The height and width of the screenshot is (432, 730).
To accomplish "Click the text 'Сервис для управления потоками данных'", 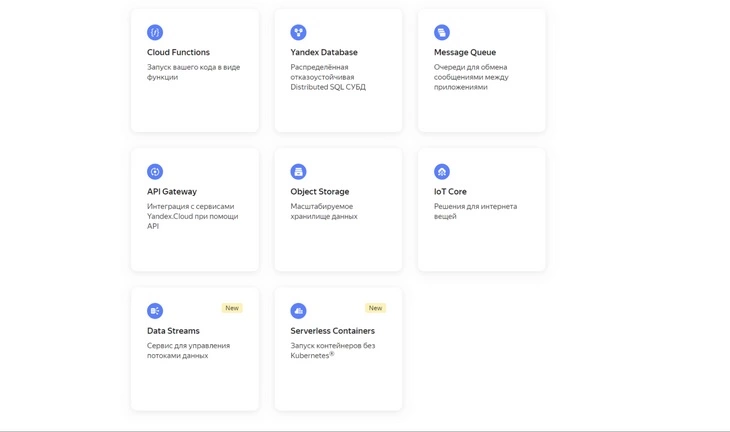I will point(188,351).
